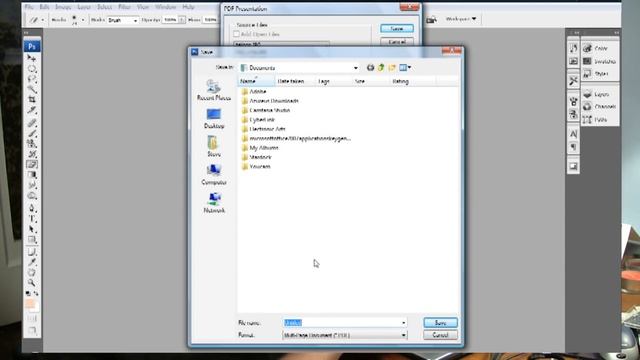Screen dimensions: 640x360
Task: Select the Brush tool in toolbox
Action: coord(31,133)
